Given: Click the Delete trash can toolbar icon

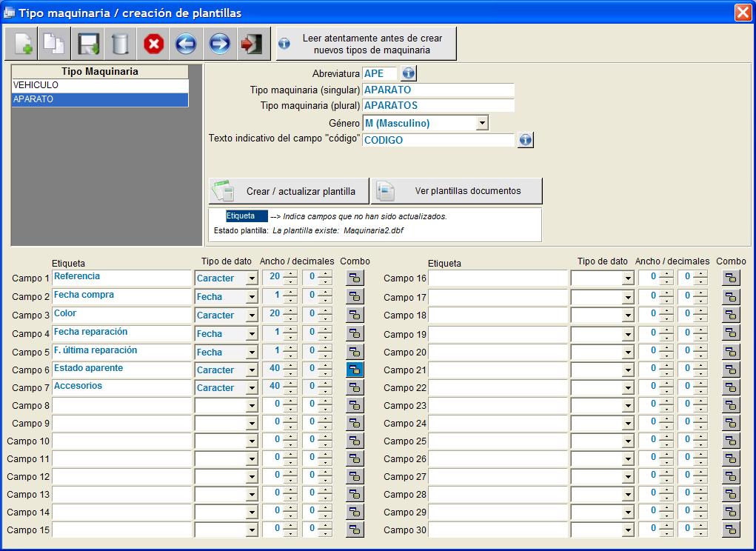Looking at the screenshot, I should pos(120,44).
